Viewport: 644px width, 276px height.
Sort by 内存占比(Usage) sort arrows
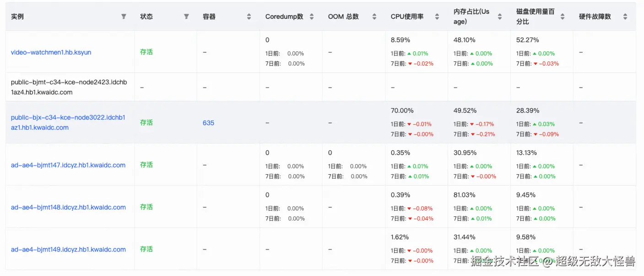[x=500, y=17]
